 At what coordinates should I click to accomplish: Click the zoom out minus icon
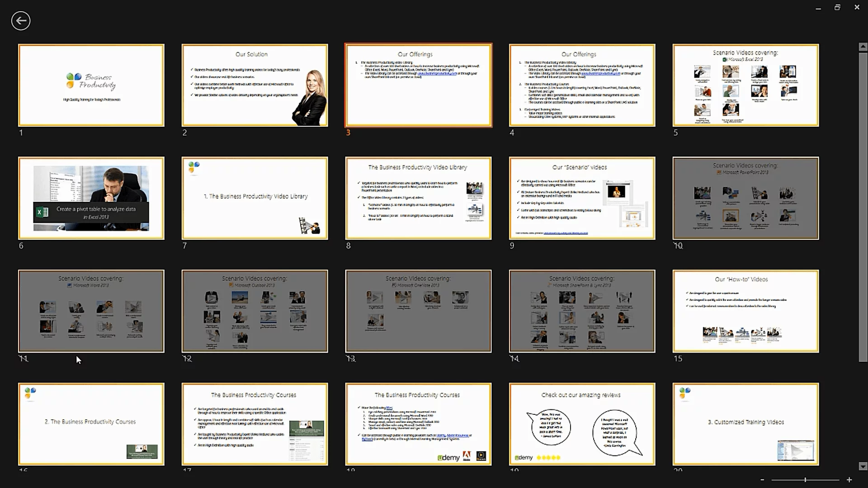(762, 480)
